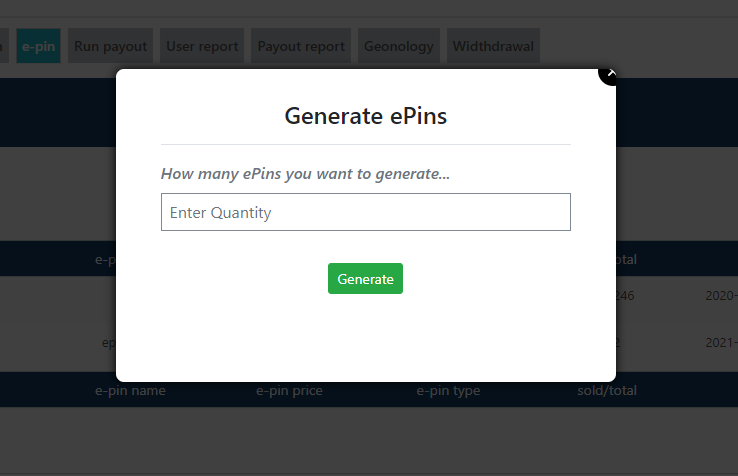
Task: Close the Generate ePins modal
Action: point(611,73)
